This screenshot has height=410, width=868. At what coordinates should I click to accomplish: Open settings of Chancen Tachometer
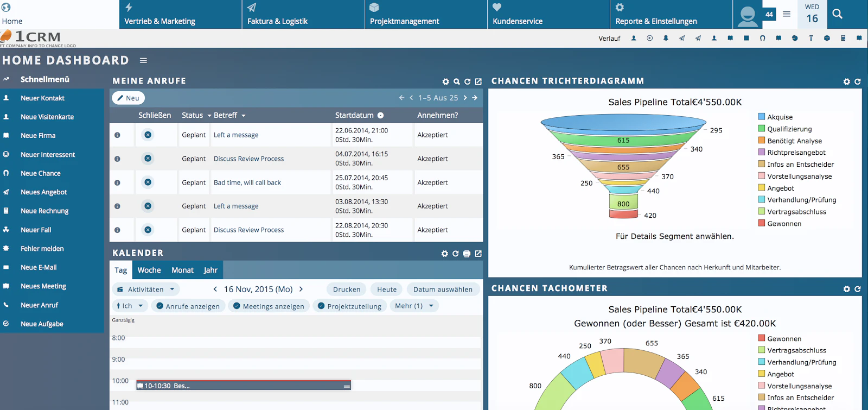[x=847, y=289]
